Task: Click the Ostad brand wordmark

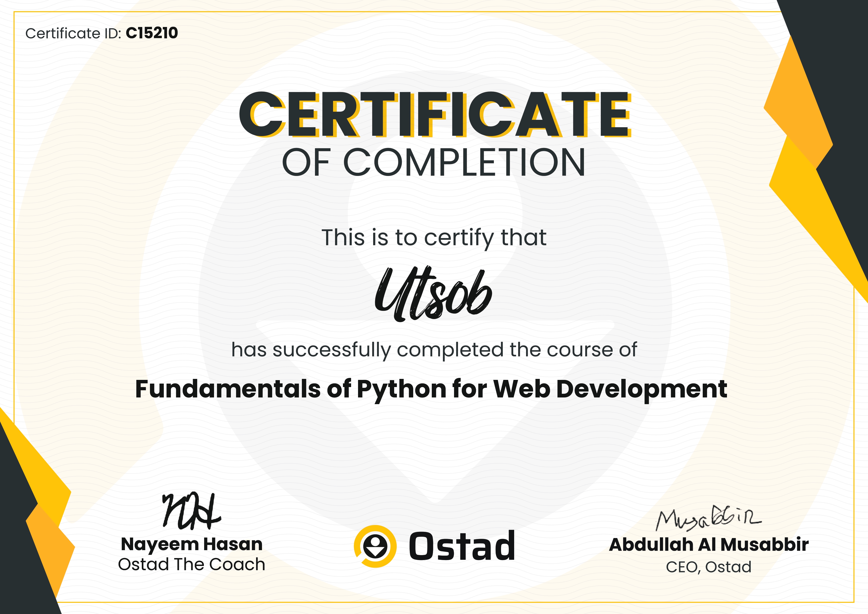Action: click(462, 546)
